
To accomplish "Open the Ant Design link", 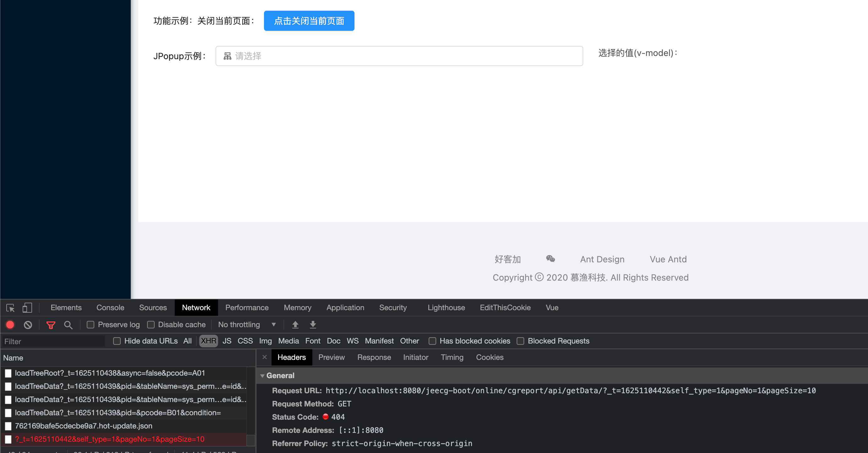I will pos(602,259).
